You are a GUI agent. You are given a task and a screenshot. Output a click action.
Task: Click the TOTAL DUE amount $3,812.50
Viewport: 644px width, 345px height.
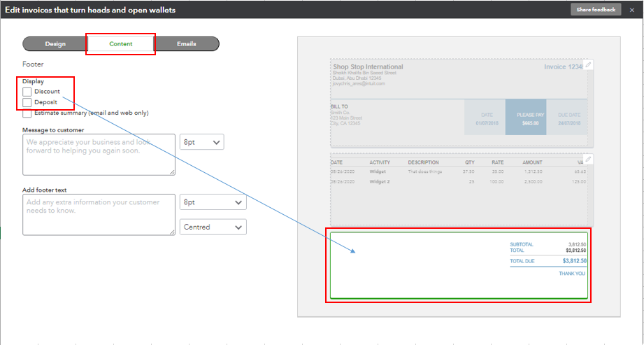[575, 261]
